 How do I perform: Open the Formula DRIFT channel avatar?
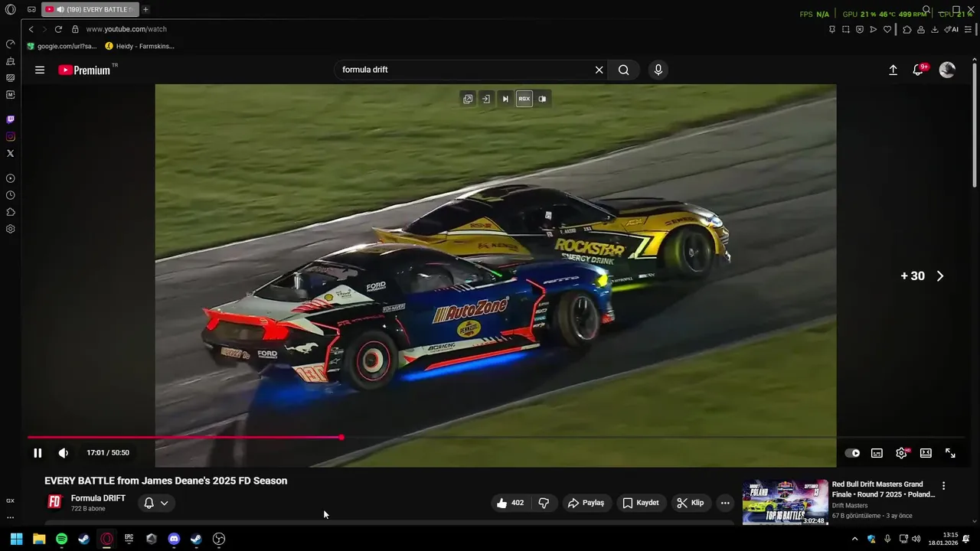54,502
